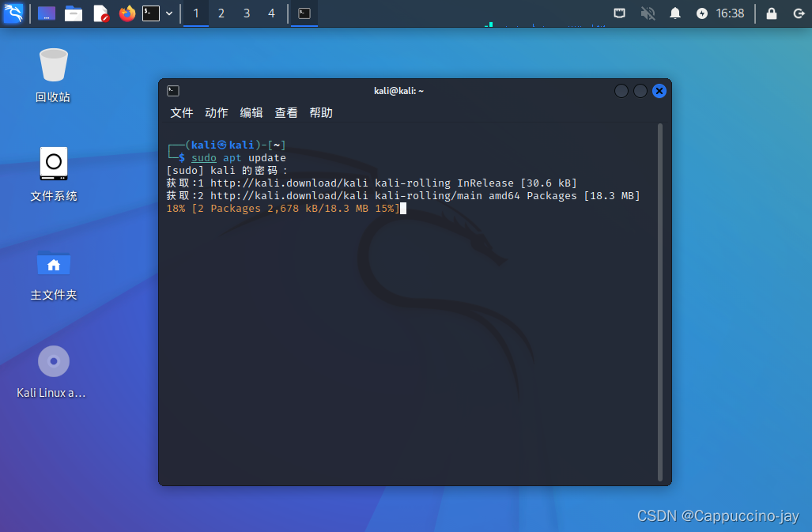Launch the text editor panel icon
This screenshot has width=812, height=532.
(x=100, y=13)
